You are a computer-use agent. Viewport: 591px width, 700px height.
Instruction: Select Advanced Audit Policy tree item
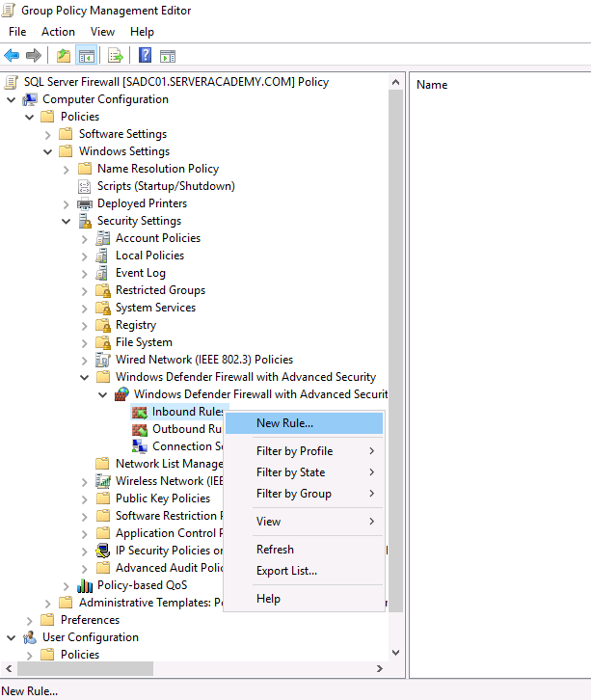tap(169, 568)
